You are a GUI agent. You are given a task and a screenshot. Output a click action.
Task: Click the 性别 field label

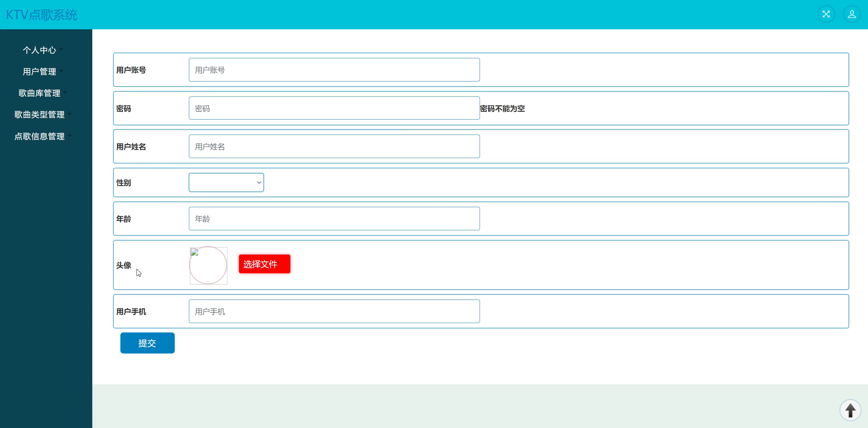[124, 183]
